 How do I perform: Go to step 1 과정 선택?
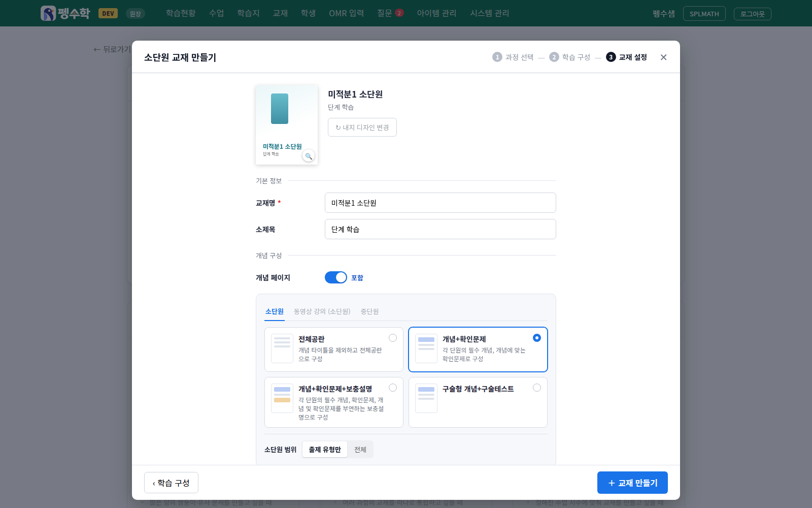pos(513,57)
